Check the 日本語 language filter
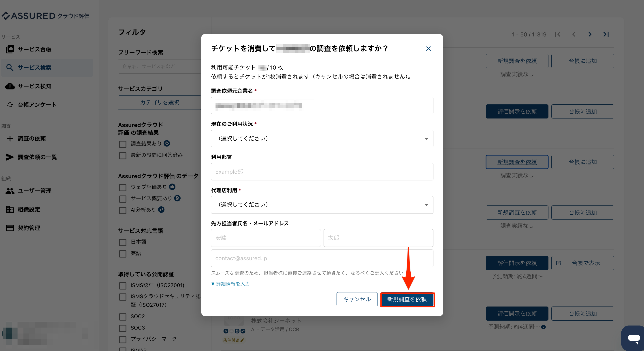644x351 pixels. [122, 242]
